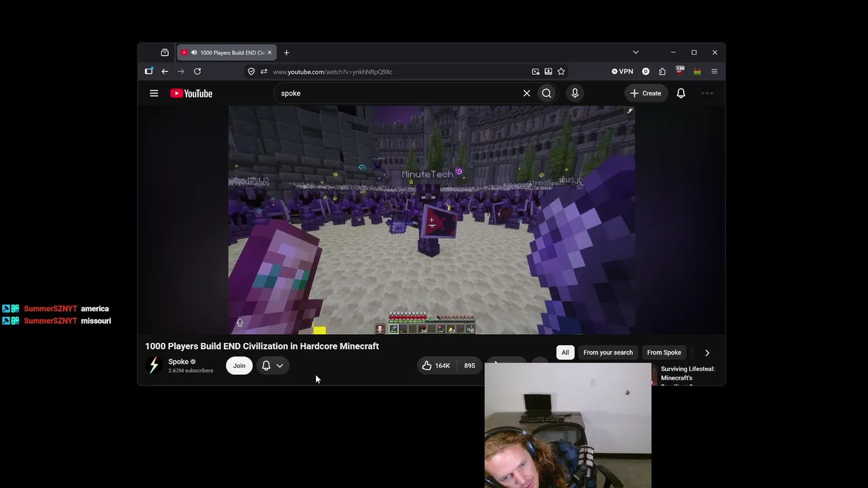Screen dimensions: 868x488
Task: Click the shield tracking-protection icon
Action: (x=251, y=71)
